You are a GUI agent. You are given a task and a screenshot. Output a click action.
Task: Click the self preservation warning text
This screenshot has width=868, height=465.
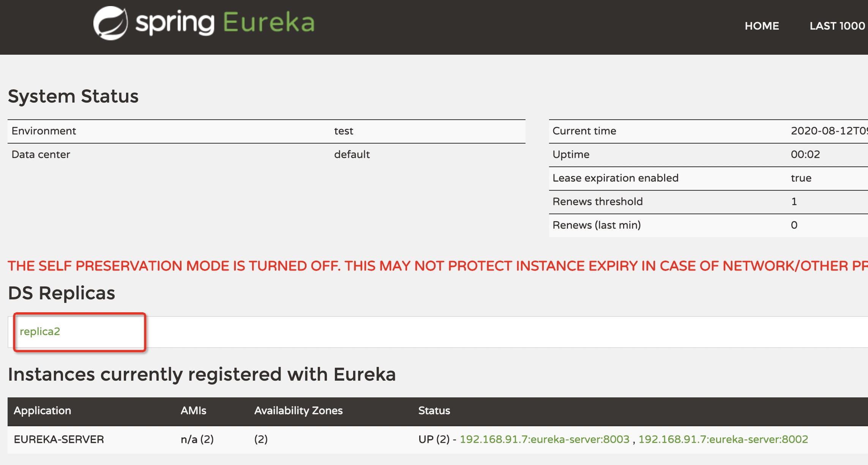pos(437,266)
